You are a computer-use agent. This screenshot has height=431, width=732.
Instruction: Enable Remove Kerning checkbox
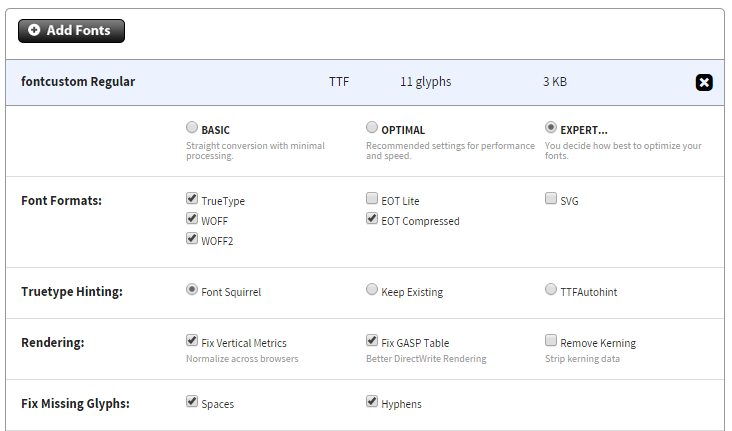[551, 340]
